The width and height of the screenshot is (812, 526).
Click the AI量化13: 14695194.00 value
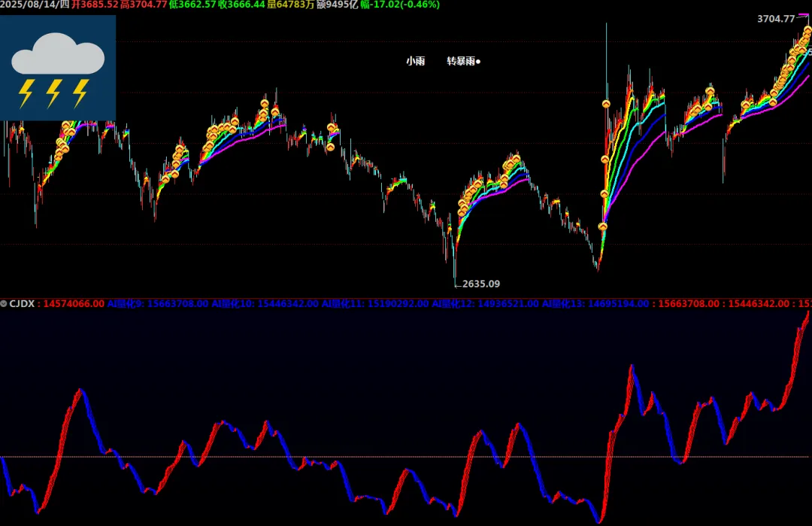pos(595,304)
